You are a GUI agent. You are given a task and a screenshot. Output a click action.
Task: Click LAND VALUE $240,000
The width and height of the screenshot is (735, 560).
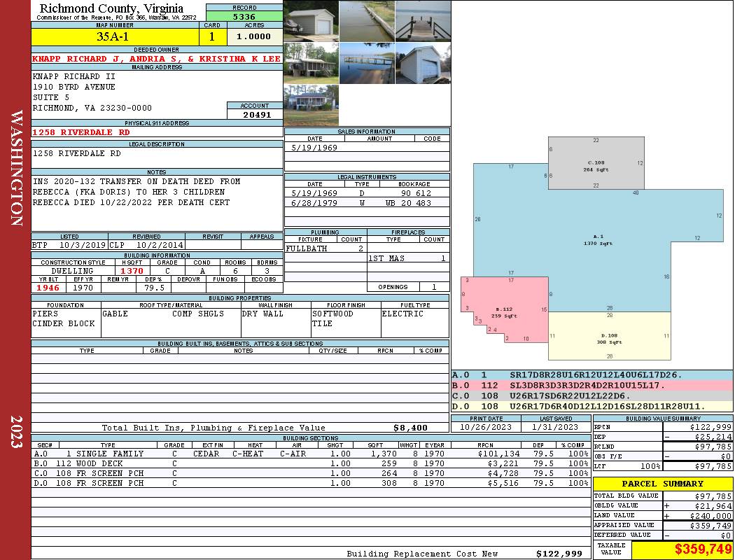point(710,516)
